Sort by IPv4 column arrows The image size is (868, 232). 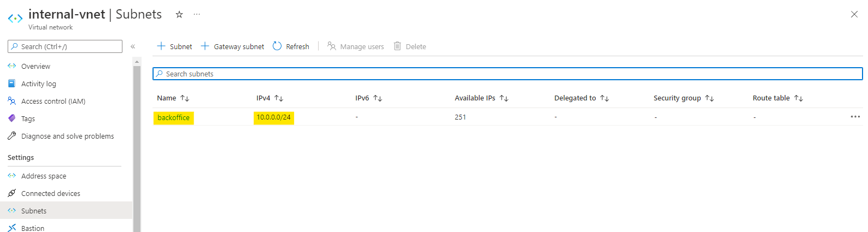click(279, 98)
